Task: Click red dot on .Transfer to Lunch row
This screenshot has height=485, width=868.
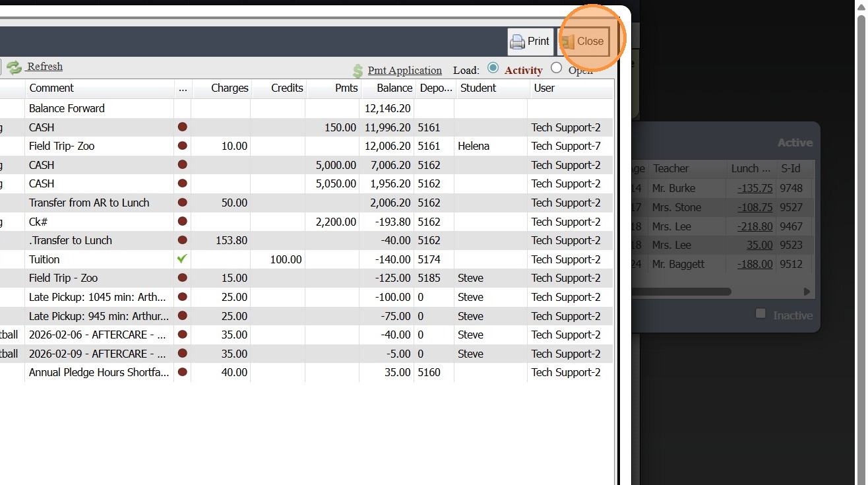Action: 183,240
